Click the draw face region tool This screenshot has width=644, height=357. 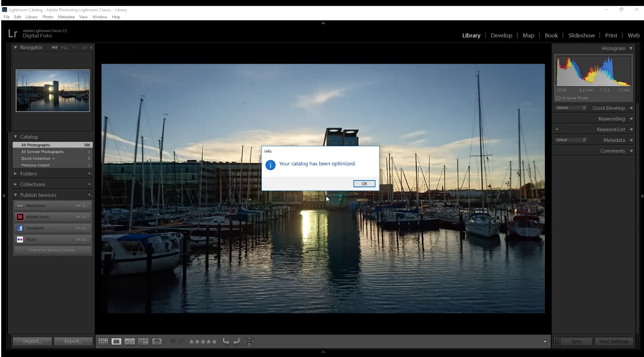click(x=250, y=341)
